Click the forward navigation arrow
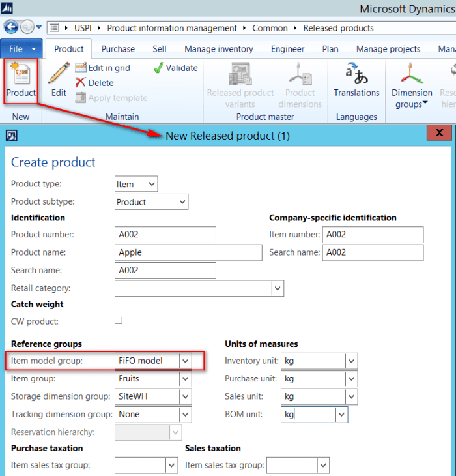The height and width of the screenshot is (476, 456). 27,27
